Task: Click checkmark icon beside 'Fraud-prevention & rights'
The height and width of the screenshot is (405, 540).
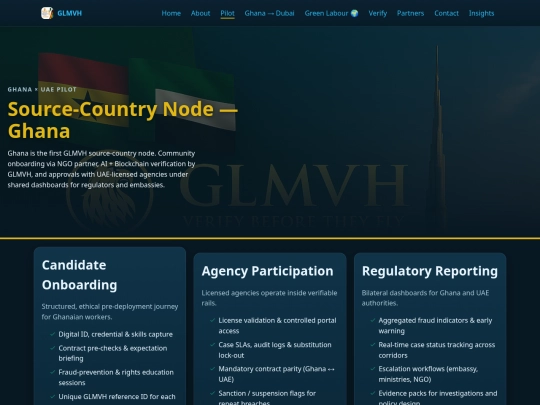Action: (x=52, y=372)
